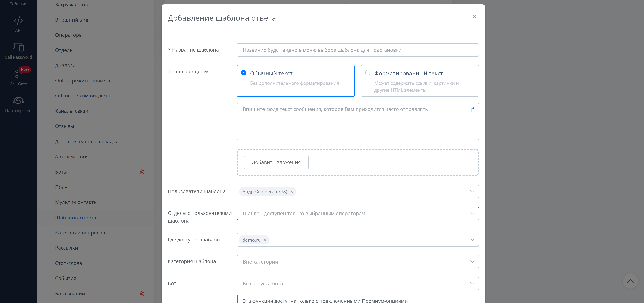
Task: Select Форматированный текст radio option
Action: pyautogui.click(x=367, y=73)
